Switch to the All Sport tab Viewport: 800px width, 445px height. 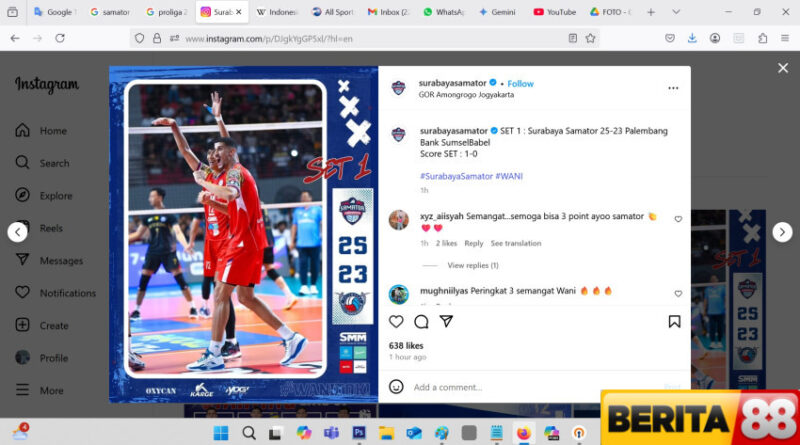pyautogui.click(x=333, y=12)
